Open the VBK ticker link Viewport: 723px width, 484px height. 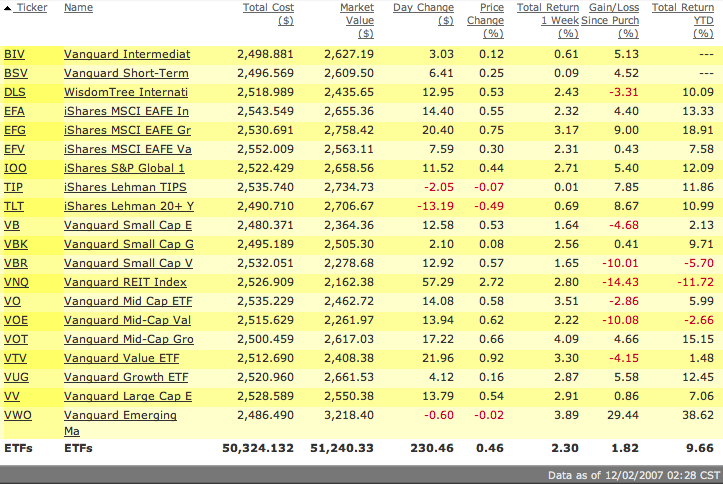(x=16, y=244)
